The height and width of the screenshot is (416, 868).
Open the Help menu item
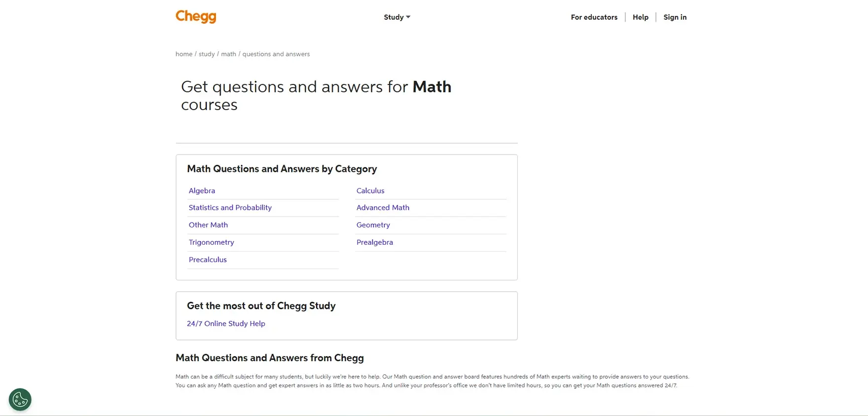pyautogui.click(x=640, y=17)
